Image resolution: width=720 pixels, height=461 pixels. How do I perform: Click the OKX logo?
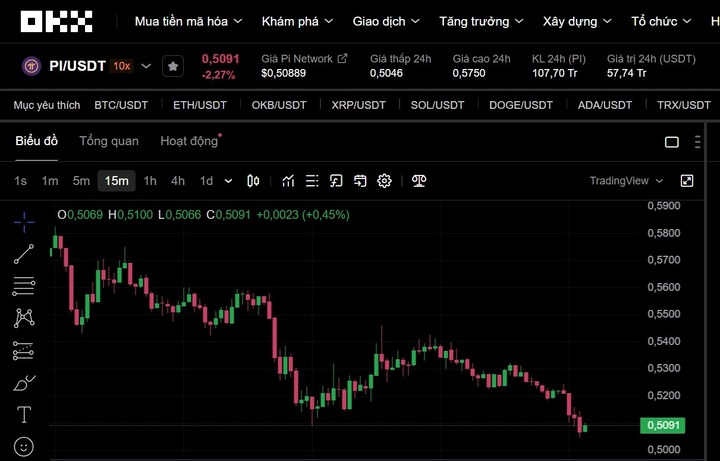pos(56,22)
